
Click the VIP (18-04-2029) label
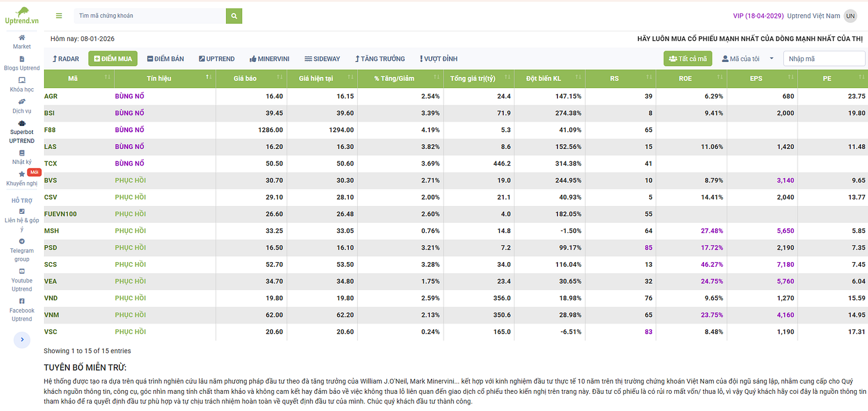pyautogui.click(x=758, y=16)
